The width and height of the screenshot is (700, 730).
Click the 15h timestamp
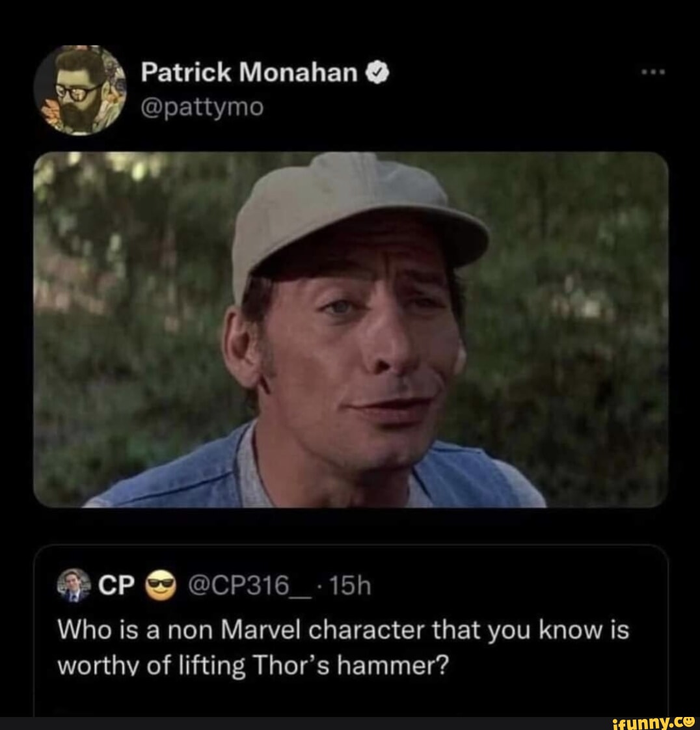pyautogui.click(x=350, y=587)
